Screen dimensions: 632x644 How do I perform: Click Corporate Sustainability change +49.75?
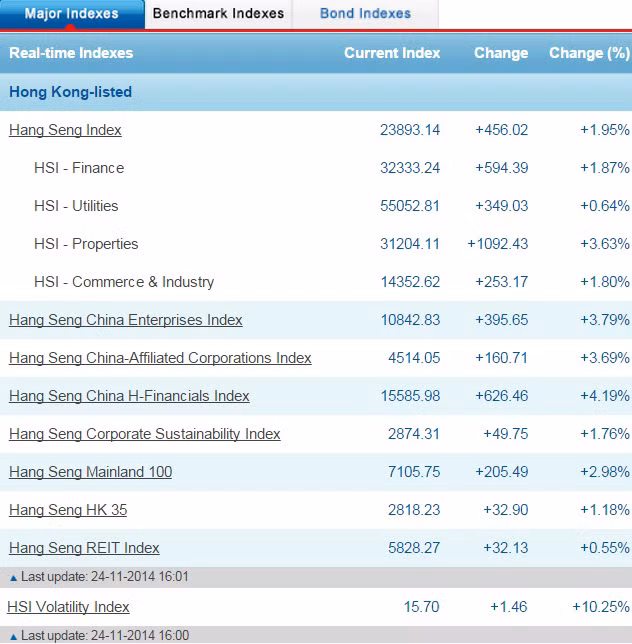pyautogui.click(x=506, y=434)
